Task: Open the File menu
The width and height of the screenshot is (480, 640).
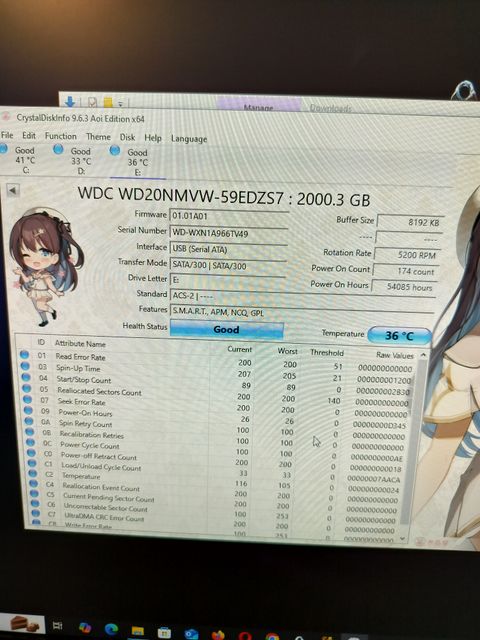Action: [x=7, y=135]
